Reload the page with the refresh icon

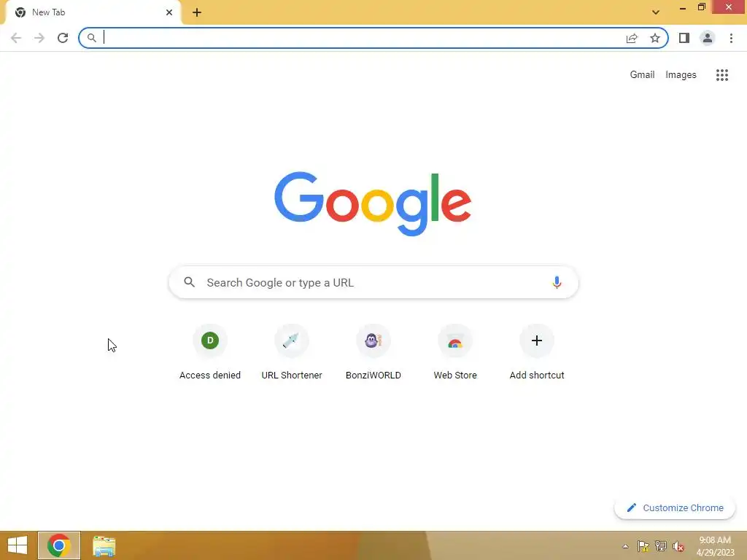click(63, 38)
